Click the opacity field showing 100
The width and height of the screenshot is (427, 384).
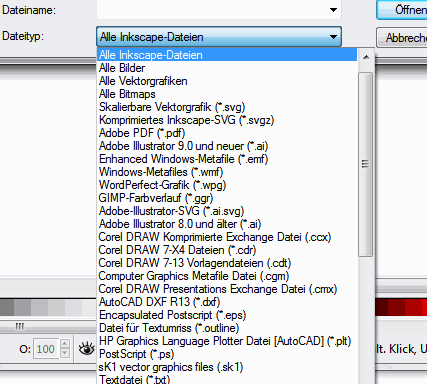click(46, 349)
